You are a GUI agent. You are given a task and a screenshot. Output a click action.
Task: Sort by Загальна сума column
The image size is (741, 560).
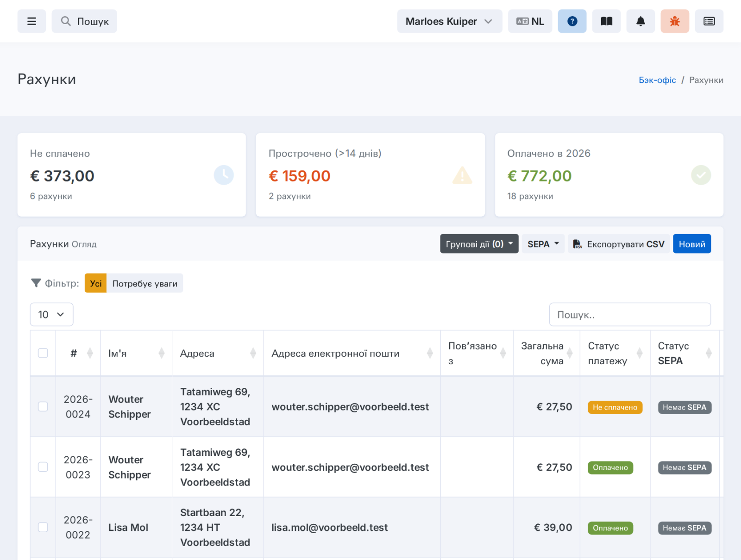(x=546, y=353)
